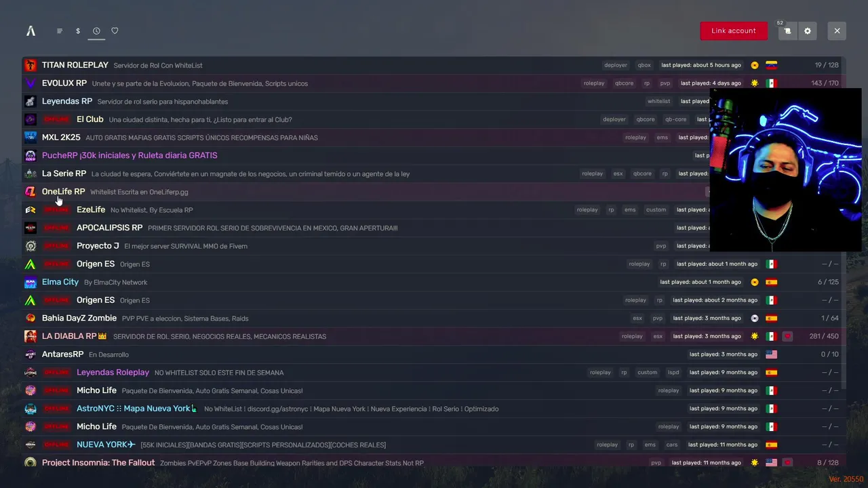This screenshot has width=868, height=488.
Task: Click the El Club server icon
Action: coord(31,119)
